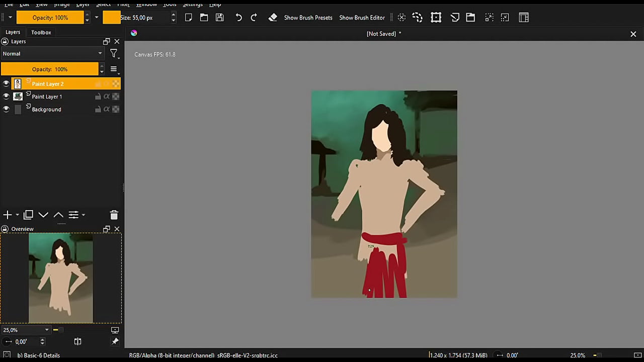Redo the last undone action
The height and width of the screenshot is (362, 644).
[254, 18]
